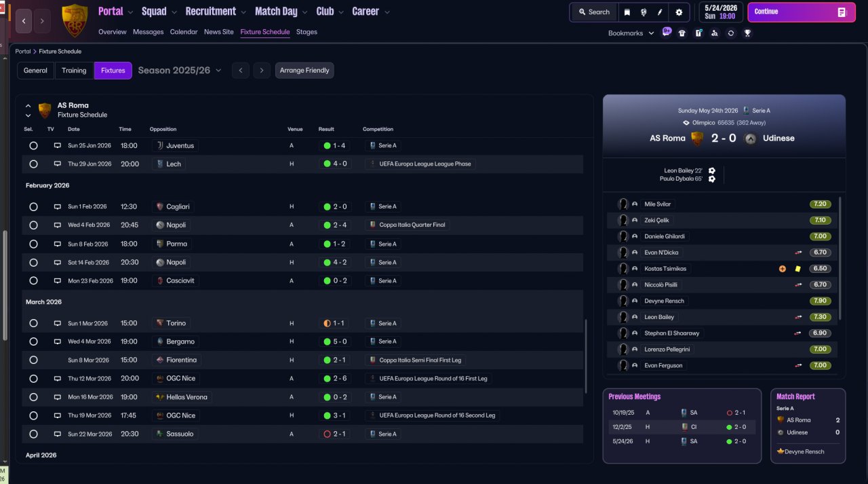Click the circular arrows transfer bookmark icon
Viewport: 868px width, 484px height.
[731, 33]
